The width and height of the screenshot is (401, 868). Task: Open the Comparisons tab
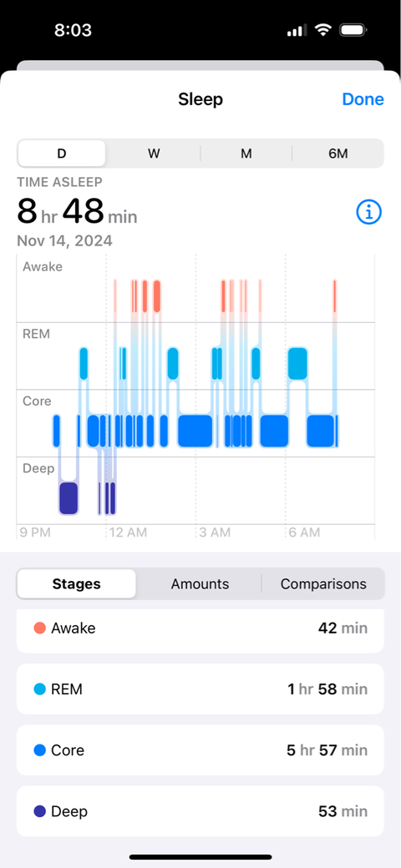click(x=323, y=583)
